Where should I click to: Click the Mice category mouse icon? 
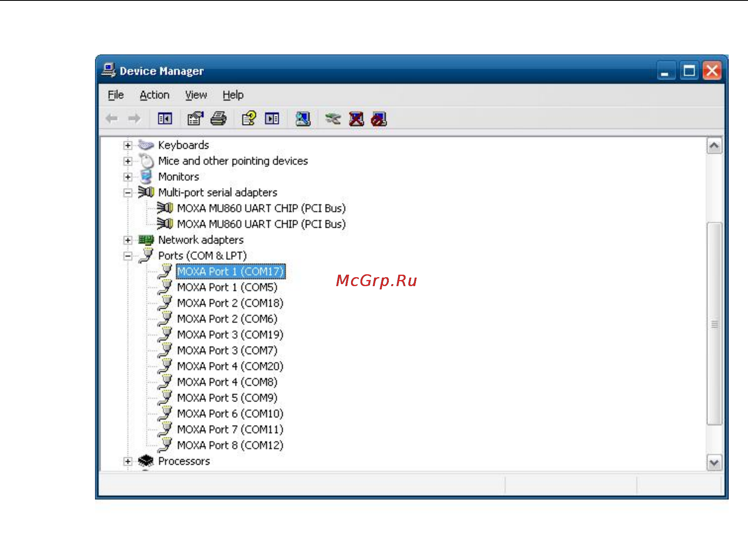click(146, 161)
